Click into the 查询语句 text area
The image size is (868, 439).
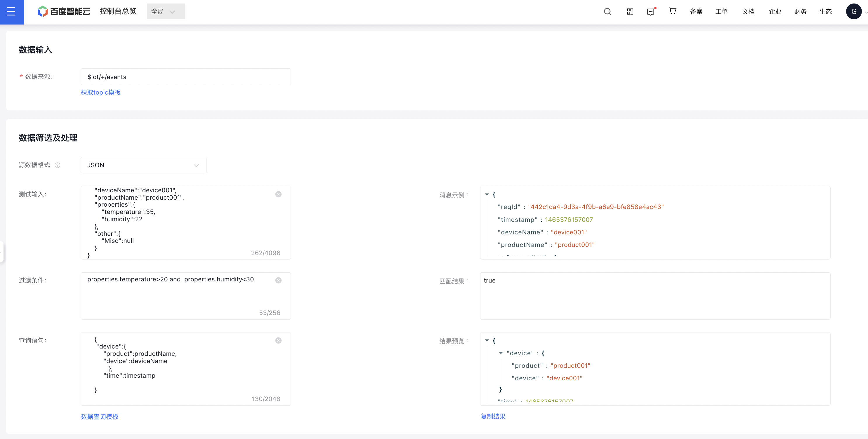pos(186,369)
